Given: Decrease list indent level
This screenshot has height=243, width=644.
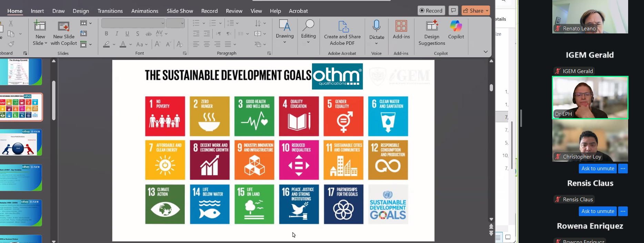Looking at the screenshot, I should [x=196, y=33].
